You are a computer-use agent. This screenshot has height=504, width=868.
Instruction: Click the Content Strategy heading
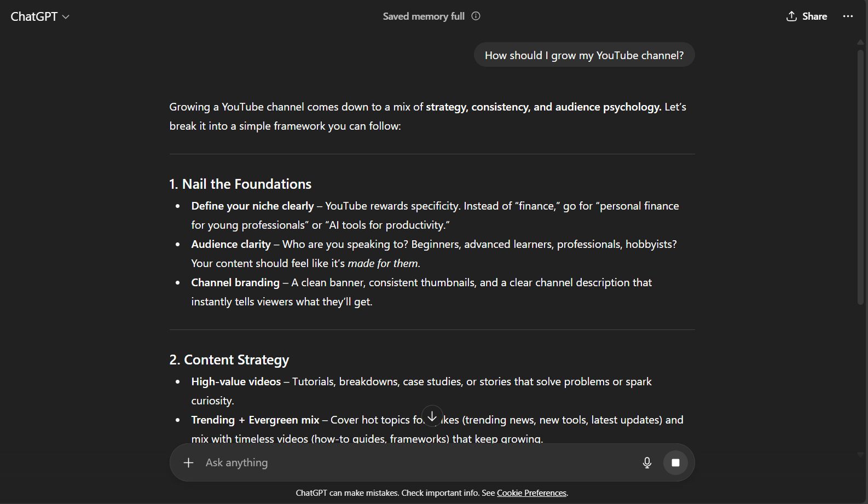click(229, 360)
